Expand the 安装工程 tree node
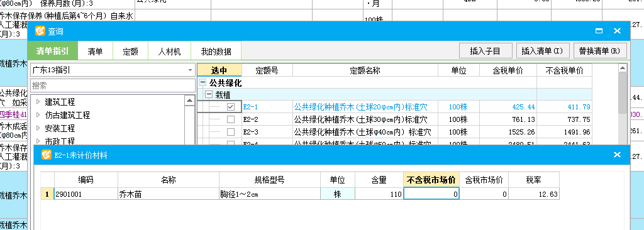 [x=38, y=128]
